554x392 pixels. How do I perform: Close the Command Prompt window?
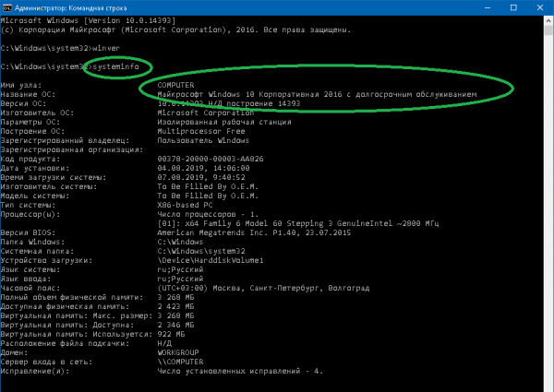(540, 7)
